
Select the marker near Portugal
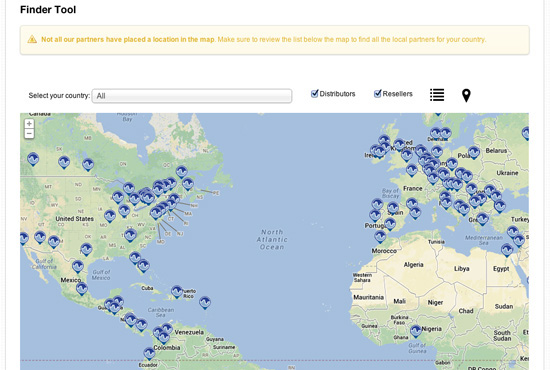(375, 215)
